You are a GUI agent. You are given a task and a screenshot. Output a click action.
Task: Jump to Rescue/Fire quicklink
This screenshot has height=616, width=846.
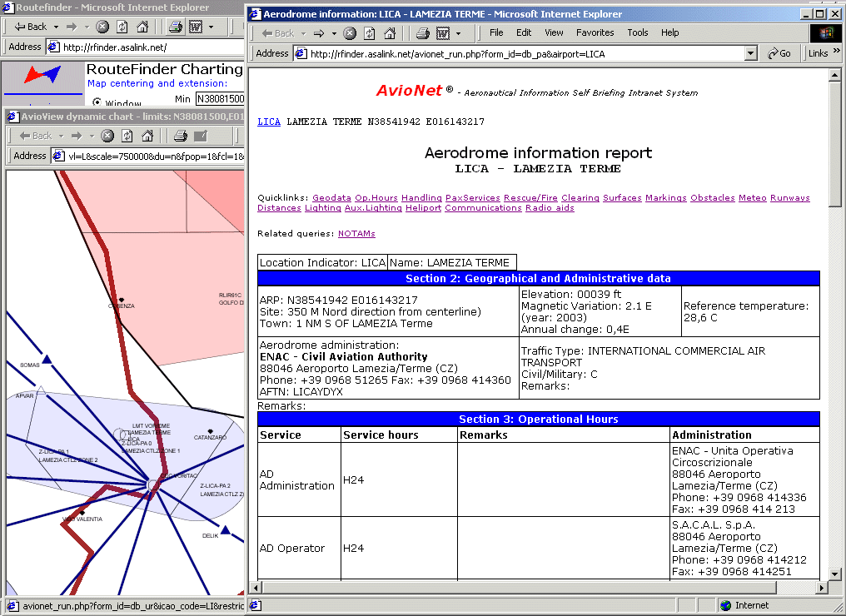click(530, 198)
